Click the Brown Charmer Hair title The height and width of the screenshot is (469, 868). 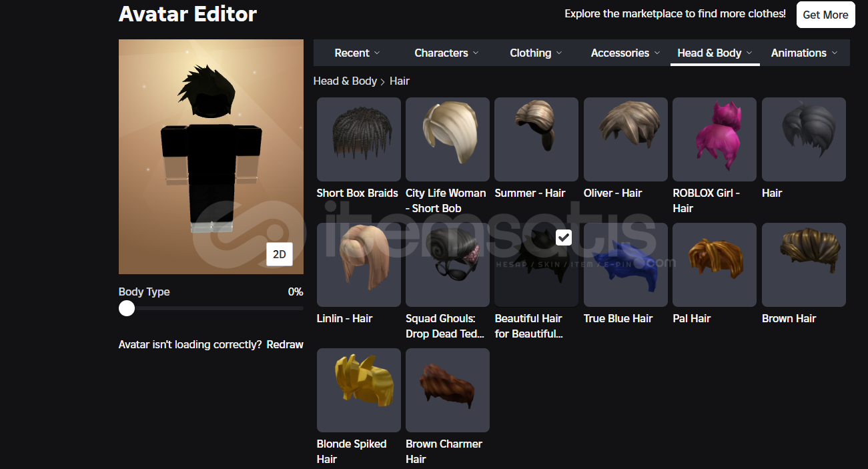[x=444, y=452]
